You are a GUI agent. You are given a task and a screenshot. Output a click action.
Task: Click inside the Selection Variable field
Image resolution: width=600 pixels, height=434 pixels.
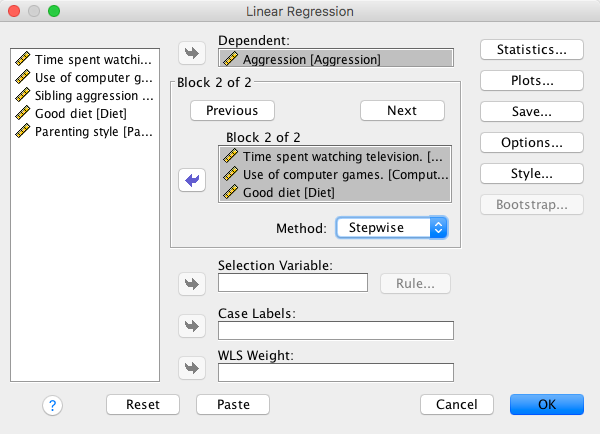[293, 283]
